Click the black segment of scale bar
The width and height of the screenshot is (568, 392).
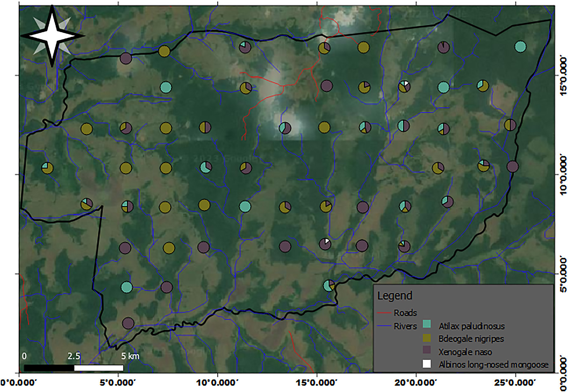(x=49, y=368)
